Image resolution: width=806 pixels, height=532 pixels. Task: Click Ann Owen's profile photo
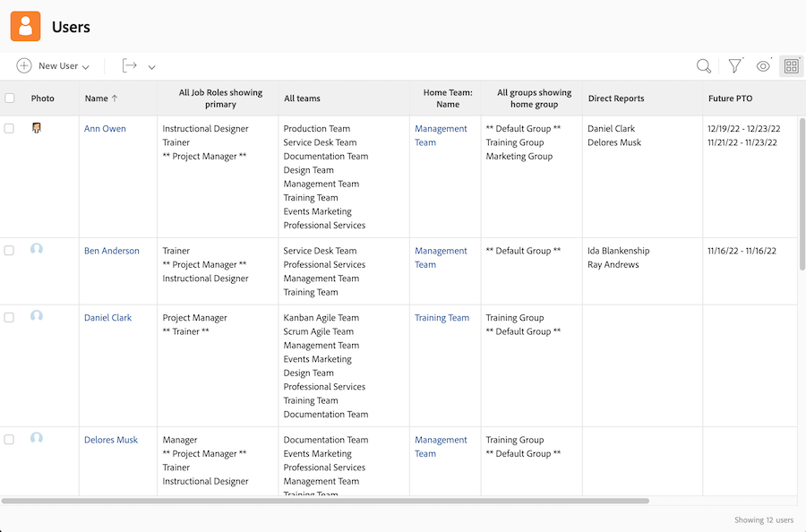point(37,128)
